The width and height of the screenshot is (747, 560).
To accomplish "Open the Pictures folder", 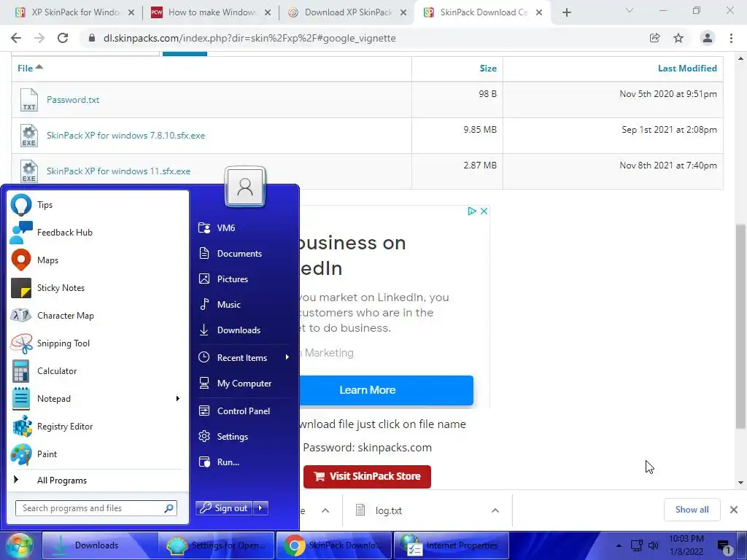I will tap(243, 279).
